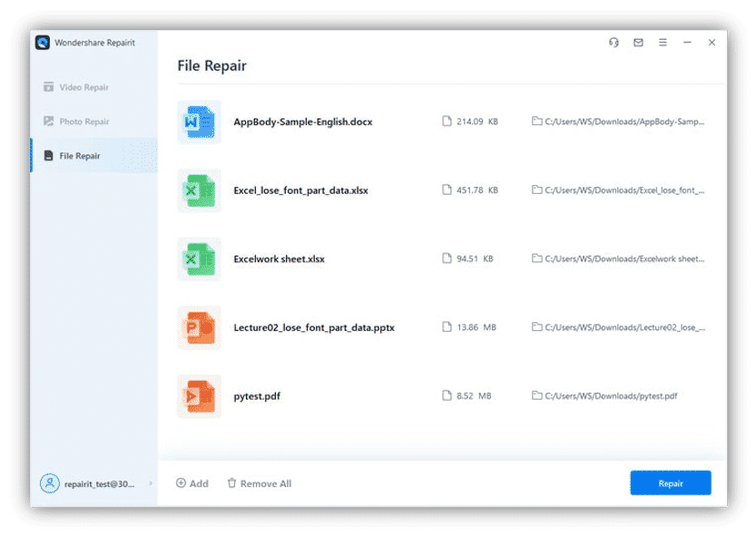Image resolution: width=756 pixels, height=536 pixels.
Task: Click Add to import more files
Action: click(192, 483)
